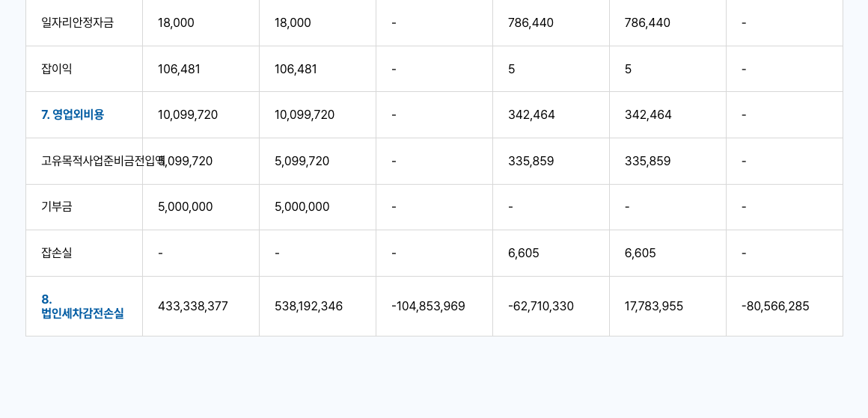Click the blue 7. 영업외비용 heading
868x418 pixels.
click(73, 115)
